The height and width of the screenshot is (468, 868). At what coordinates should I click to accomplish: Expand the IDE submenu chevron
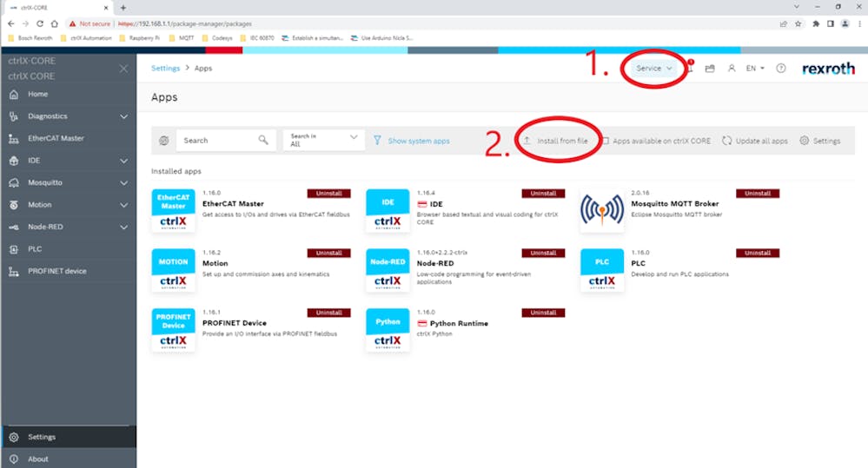point(124,161)
